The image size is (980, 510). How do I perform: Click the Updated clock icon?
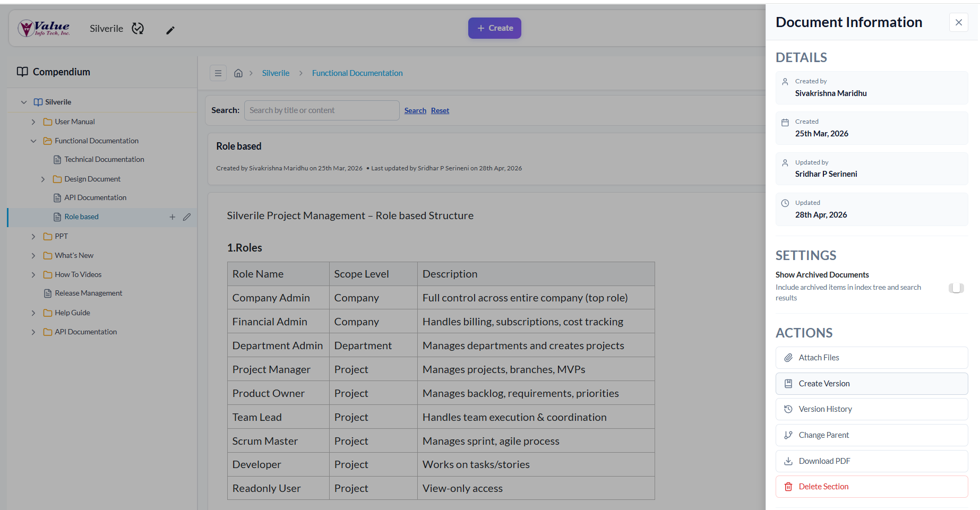click(x=785, y=203)
